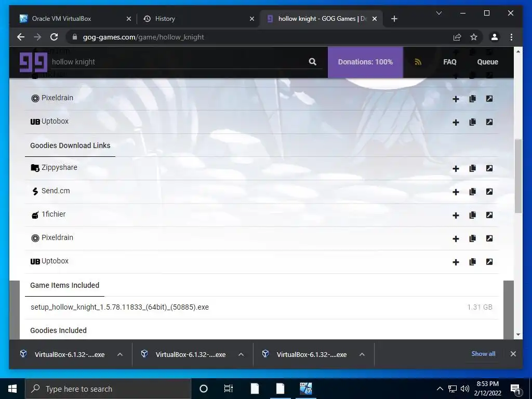532x399 pixels.
Task: Click the page vertical scrollbar thumb
Action: [518, 176]
